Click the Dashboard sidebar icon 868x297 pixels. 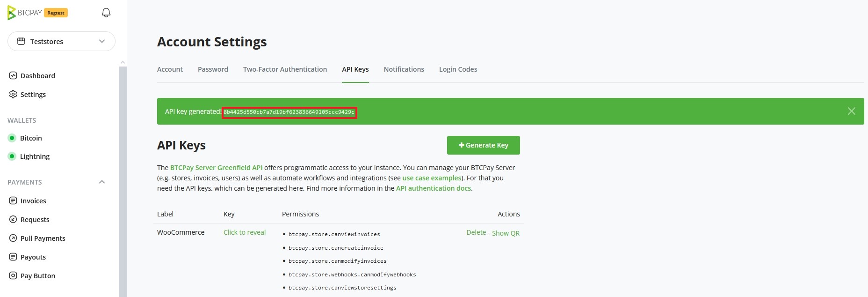coord(13,75)
